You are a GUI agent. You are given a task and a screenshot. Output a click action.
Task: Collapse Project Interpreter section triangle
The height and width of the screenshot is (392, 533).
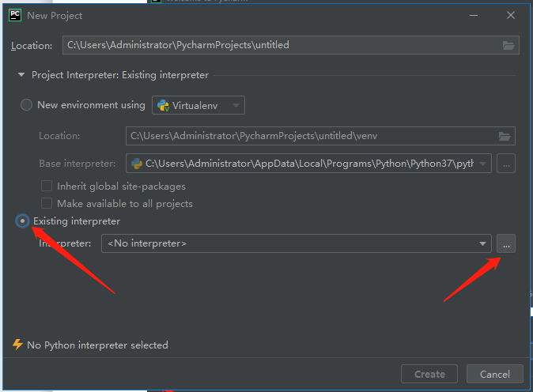coord(21,75)
